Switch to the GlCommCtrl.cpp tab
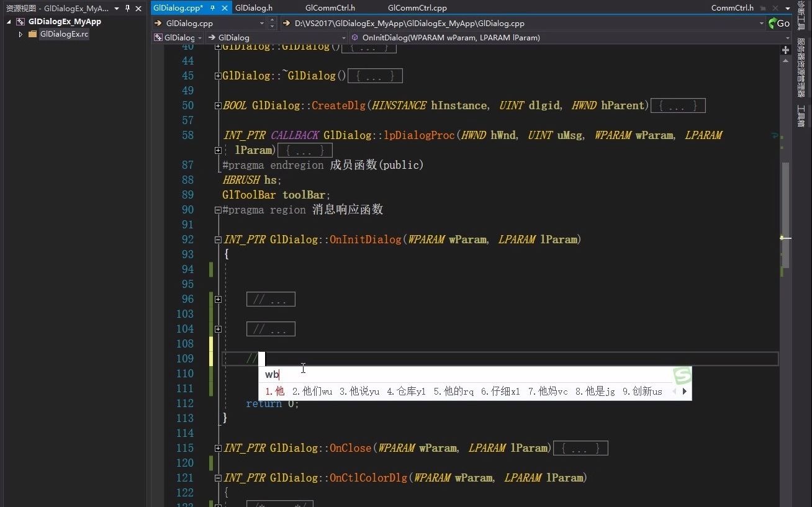Viewport: 812px width, 507px height. pos(417,8)
